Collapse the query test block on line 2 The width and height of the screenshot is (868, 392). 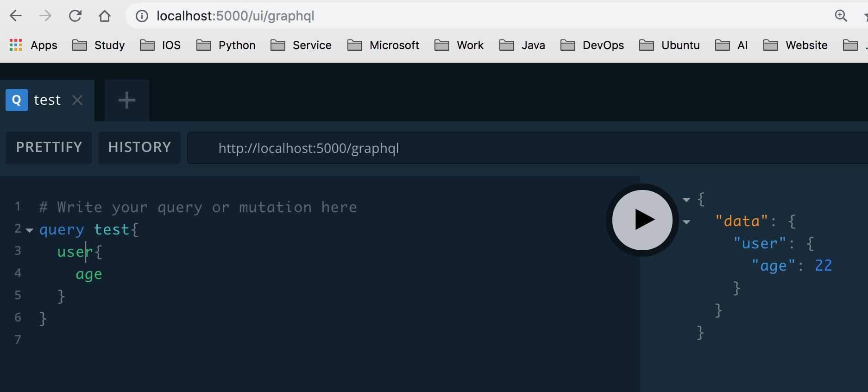29,230
